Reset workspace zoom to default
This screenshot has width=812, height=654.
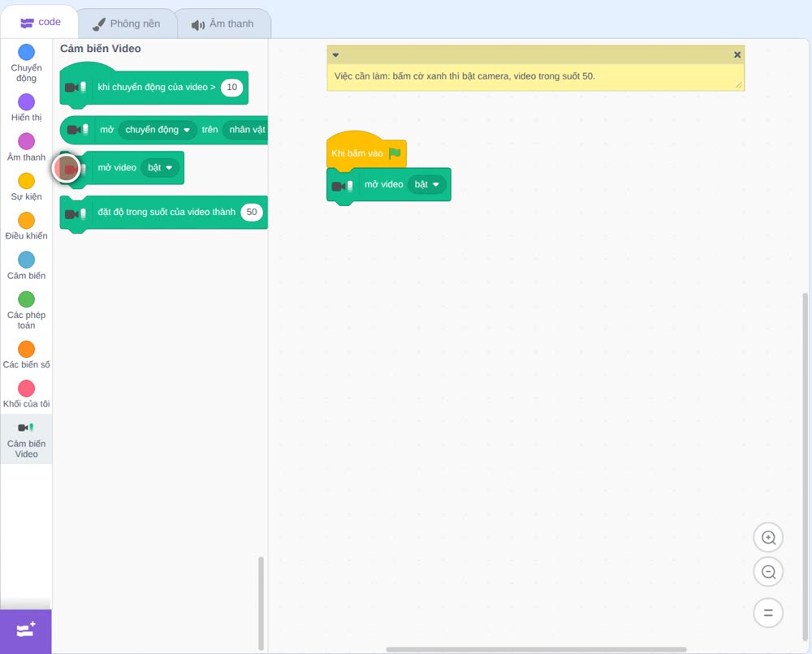(768, 613)
